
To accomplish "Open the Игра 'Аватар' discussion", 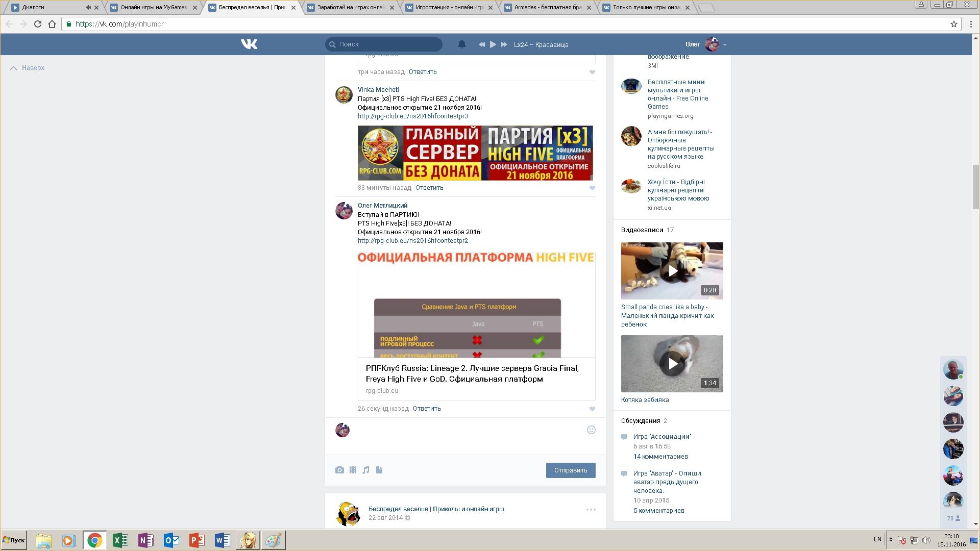I will [x=667, y=482].
